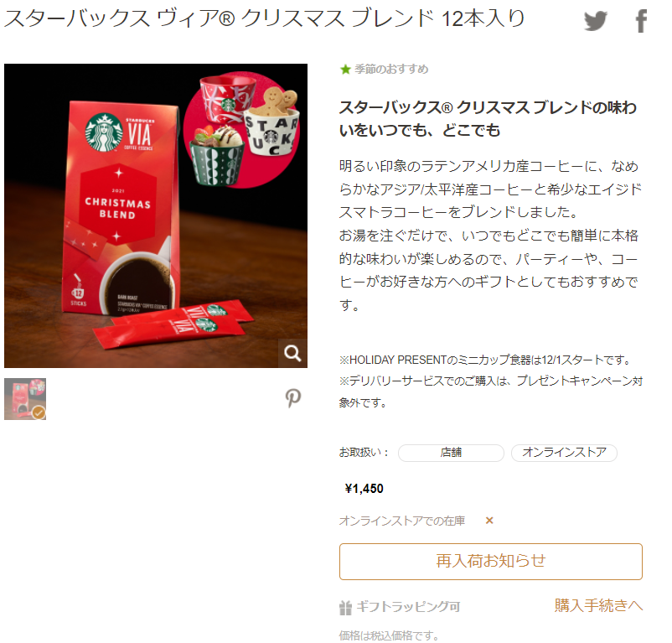Share the product on Facebook
Screen dimensions: 672x643
[x=641, y=21]
